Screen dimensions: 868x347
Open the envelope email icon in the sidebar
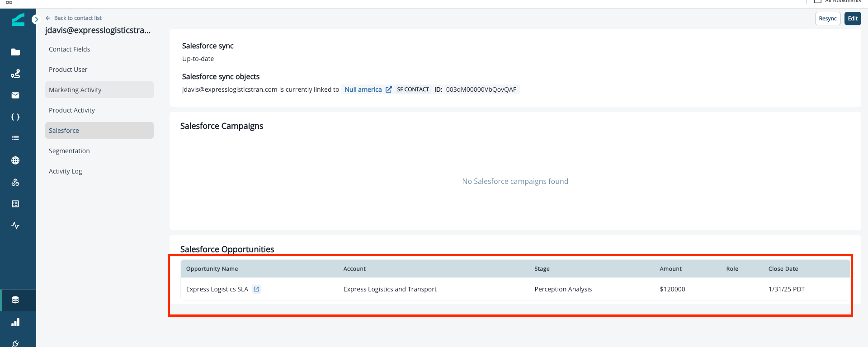coord(15,95)
